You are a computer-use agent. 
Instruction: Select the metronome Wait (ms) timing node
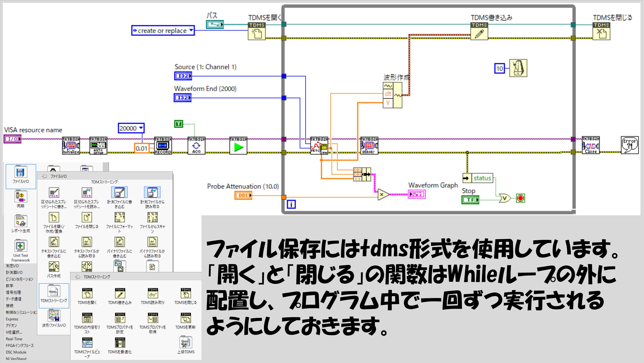point(518,68)
